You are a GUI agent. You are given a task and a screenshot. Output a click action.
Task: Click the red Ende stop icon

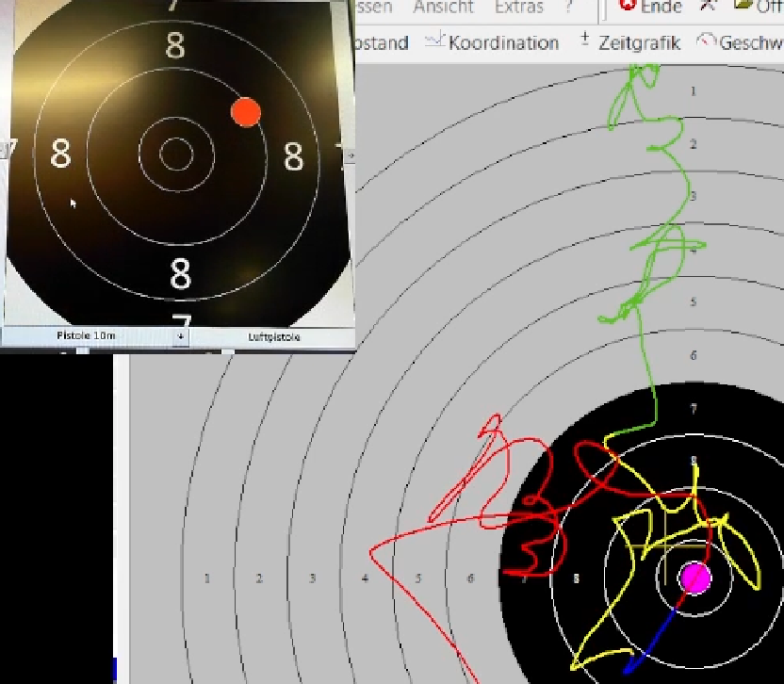coord(627,8)
